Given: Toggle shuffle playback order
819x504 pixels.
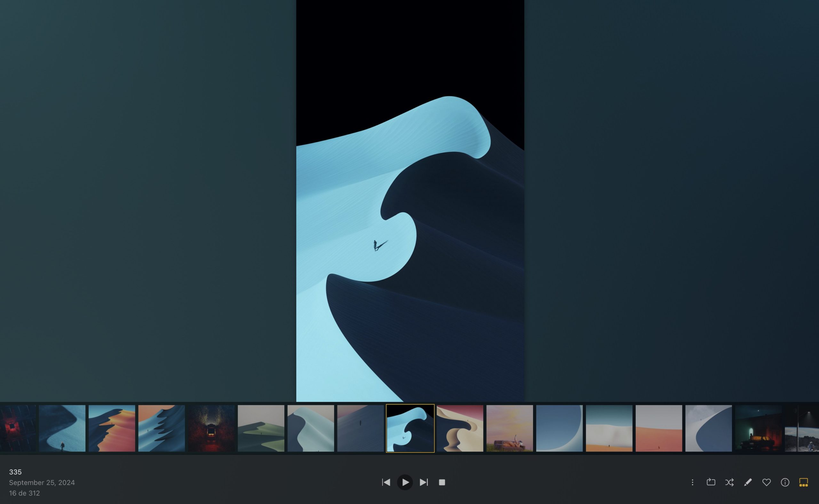Looking at the screenshot, I should [x=729, y=482].
